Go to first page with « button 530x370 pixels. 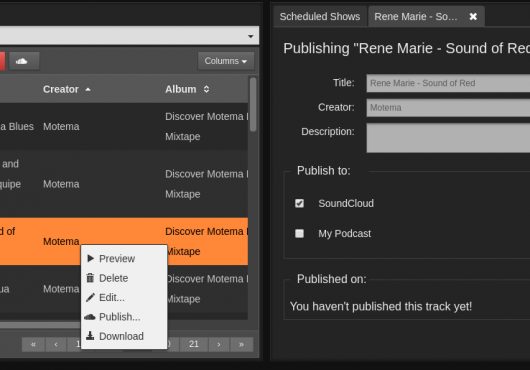point(33,344)
